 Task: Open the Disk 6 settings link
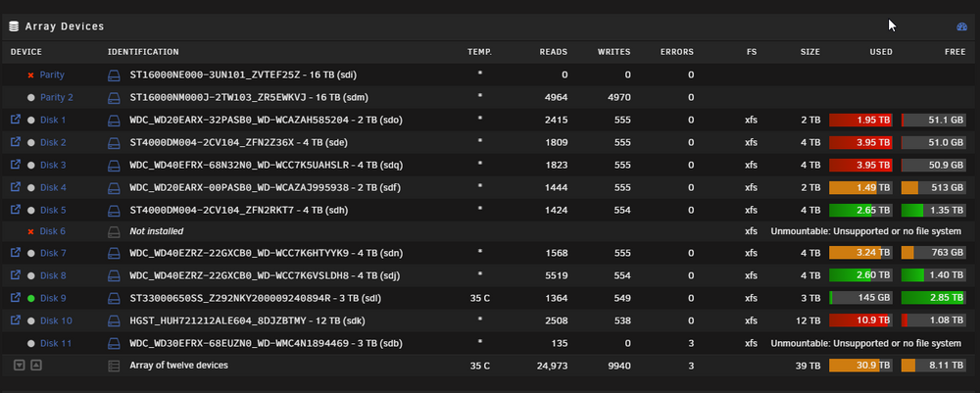(53, 231)
